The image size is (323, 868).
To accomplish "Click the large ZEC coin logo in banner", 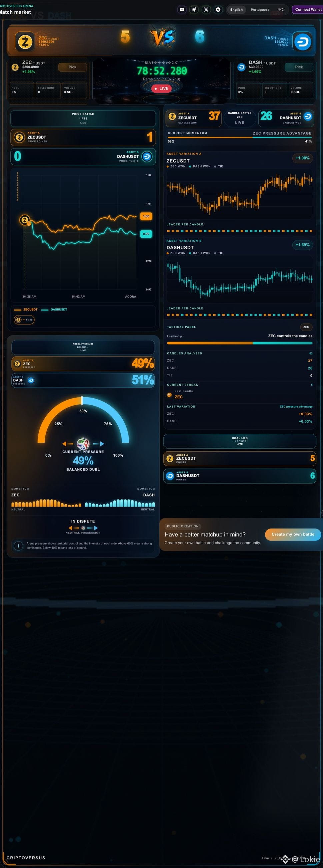I will [x=25, y=42].
